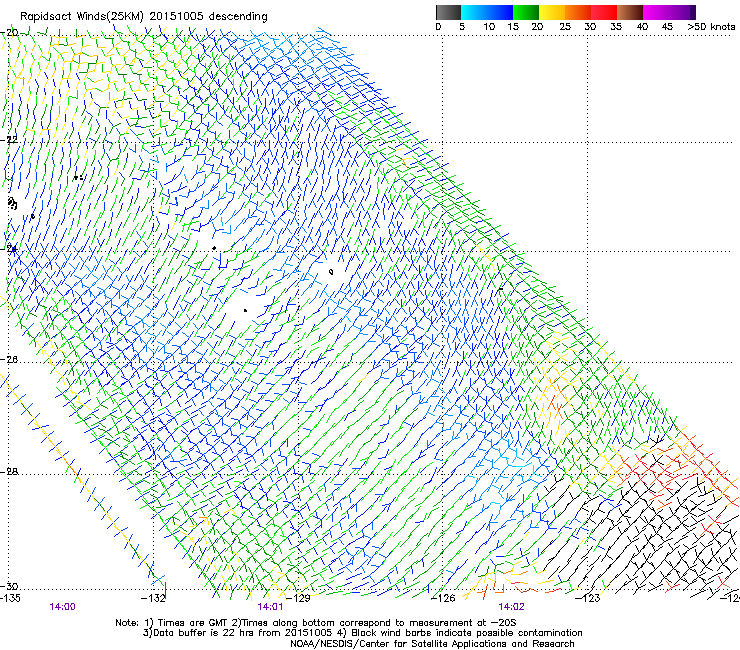Screen dimensions: 740x650
Task: Click the blue 5-15 knots legend segment
Action: 487,12
